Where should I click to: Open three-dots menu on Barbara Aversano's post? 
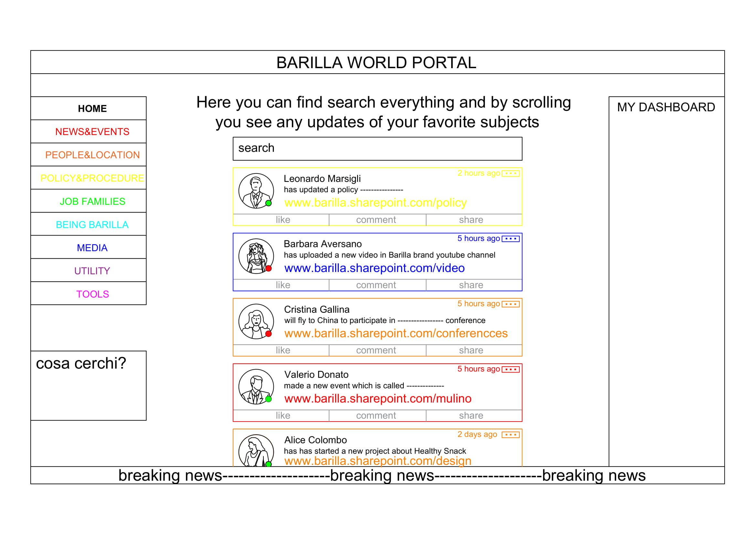510,238
